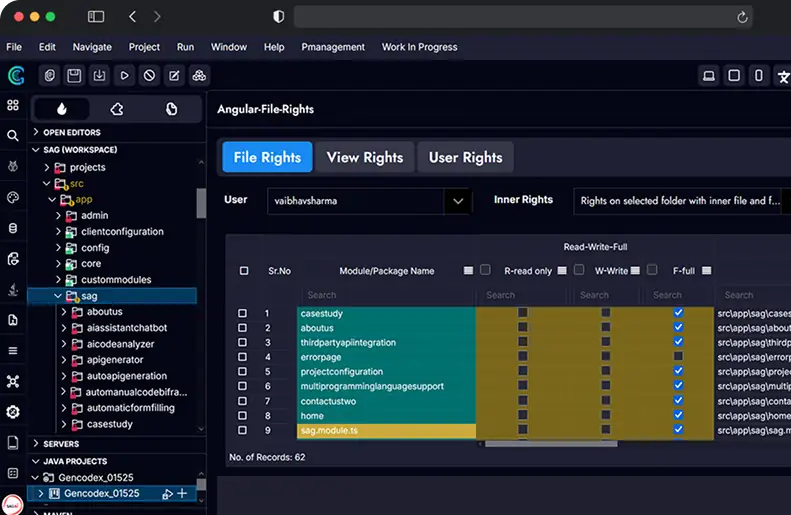
Task: Toggle the browser sidebar icon
Action: pyautogui.click(x=96, y=17)
